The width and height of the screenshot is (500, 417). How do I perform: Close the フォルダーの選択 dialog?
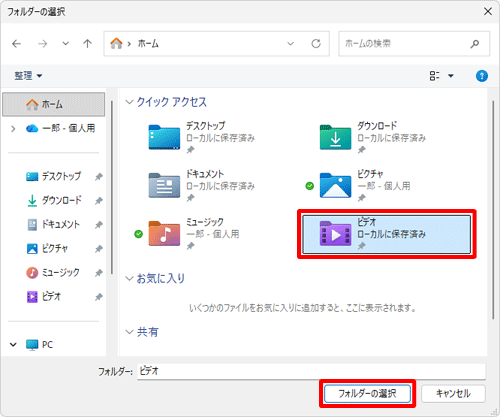tap(488, 12)
